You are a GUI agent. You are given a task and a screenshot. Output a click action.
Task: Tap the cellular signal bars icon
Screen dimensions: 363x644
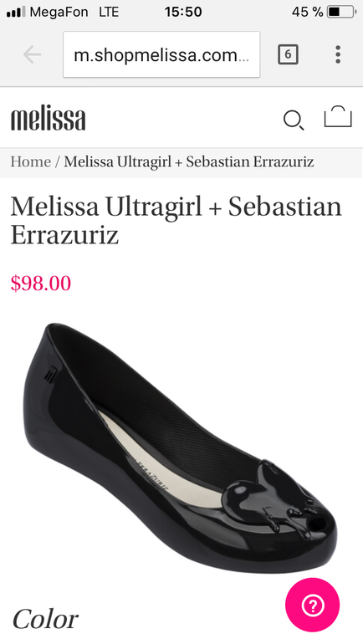click(16, 12)
